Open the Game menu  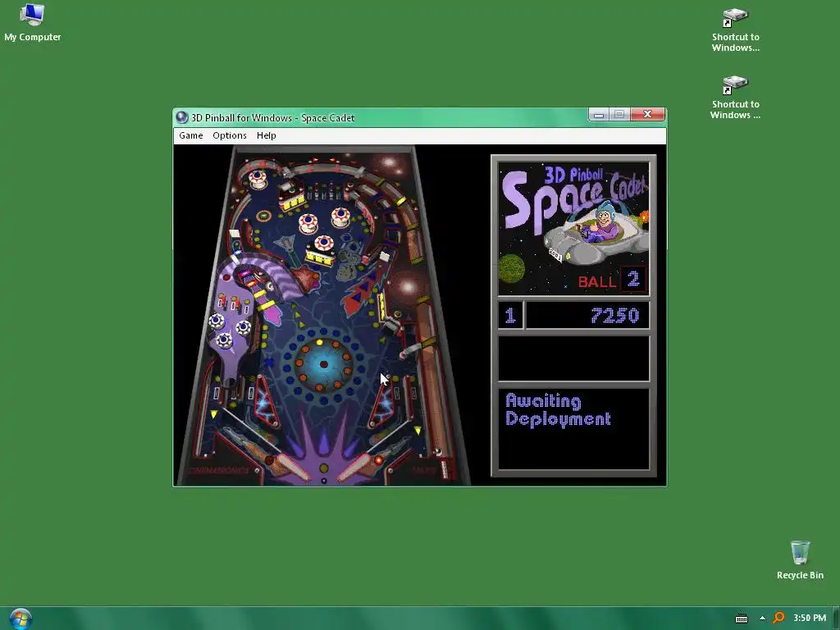(x=190, y=135)
